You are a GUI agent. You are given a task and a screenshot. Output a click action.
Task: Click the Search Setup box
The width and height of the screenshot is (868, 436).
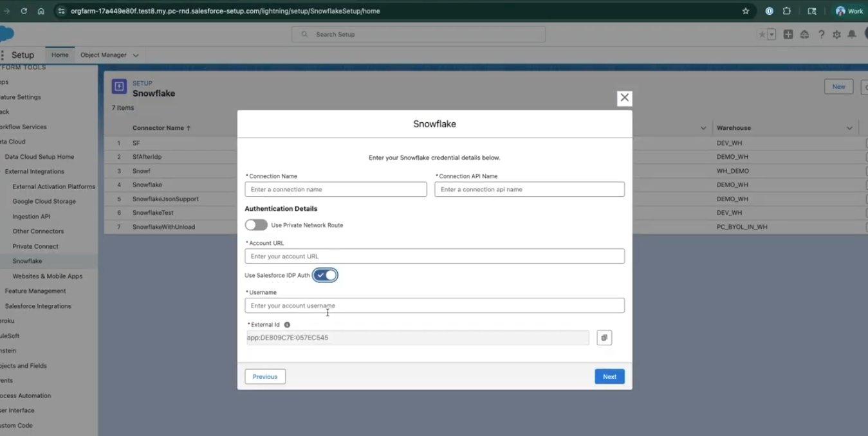418,34
